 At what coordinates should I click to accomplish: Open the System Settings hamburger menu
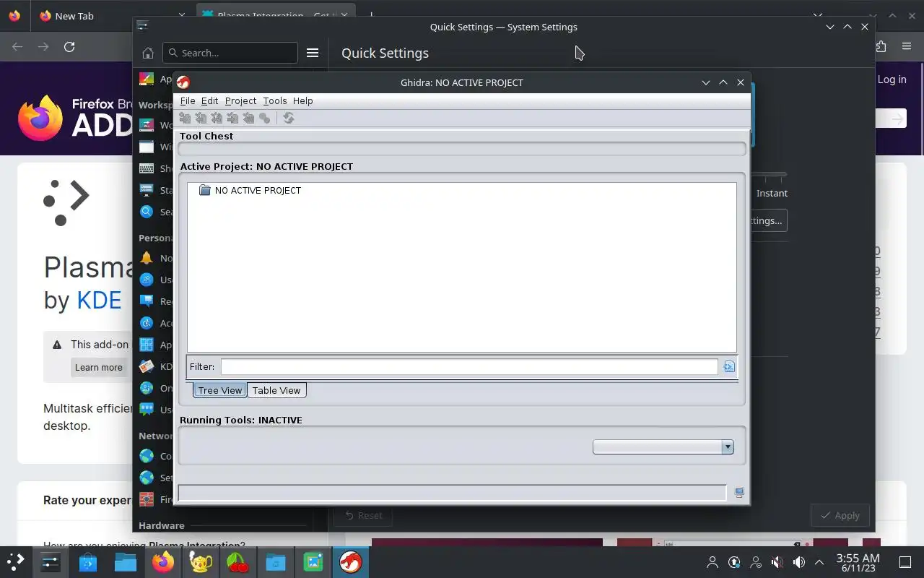(x=313, y=53)
